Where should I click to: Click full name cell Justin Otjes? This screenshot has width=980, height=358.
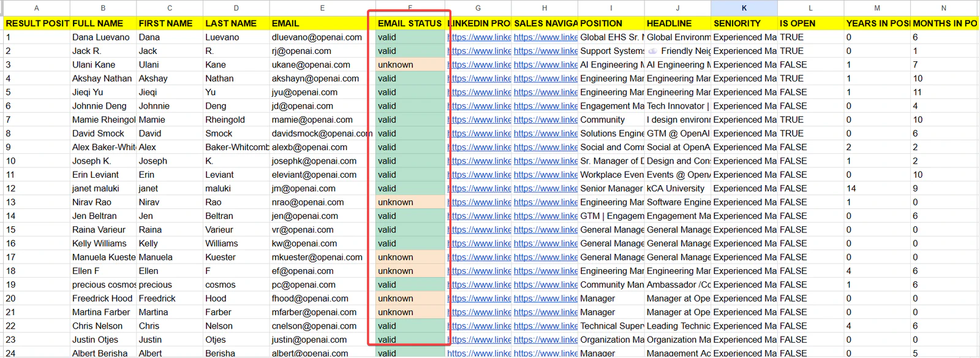(x=103, y=340)
